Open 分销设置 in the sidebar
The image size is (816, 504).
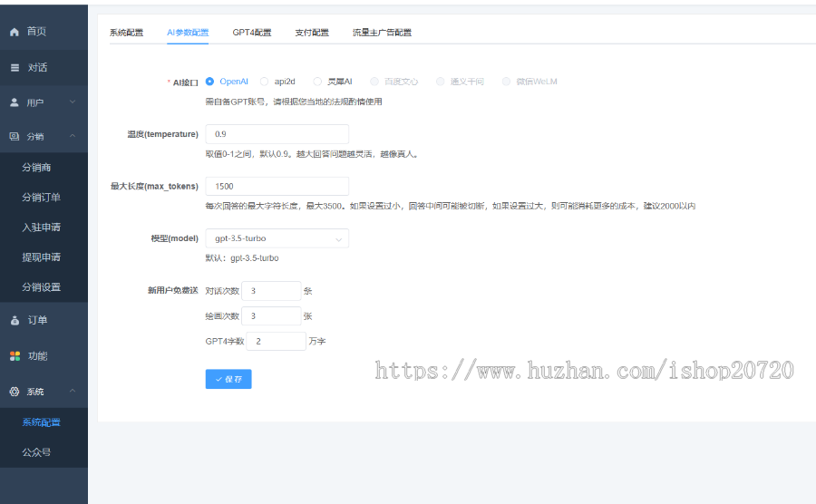[x=41, y=287]
